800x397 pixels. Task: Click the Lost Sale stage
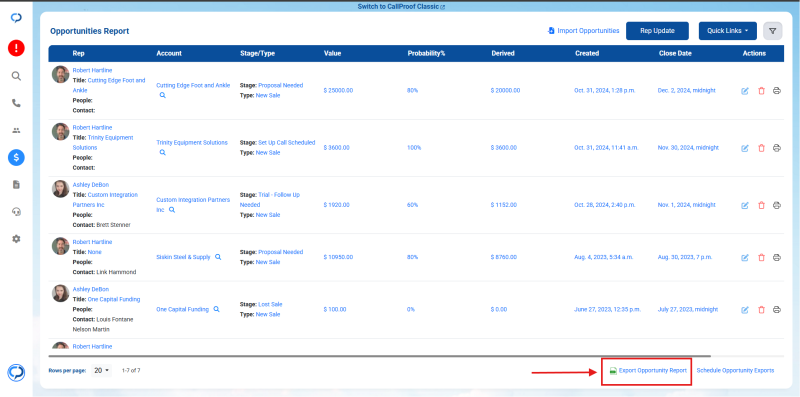click(x=270, y=305)
